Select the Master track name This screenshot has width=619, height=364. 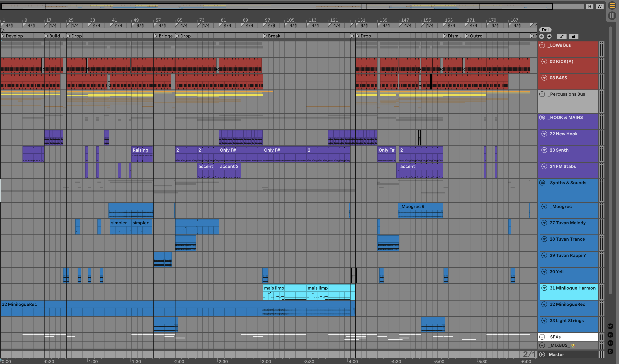click(x=556, y=355)
